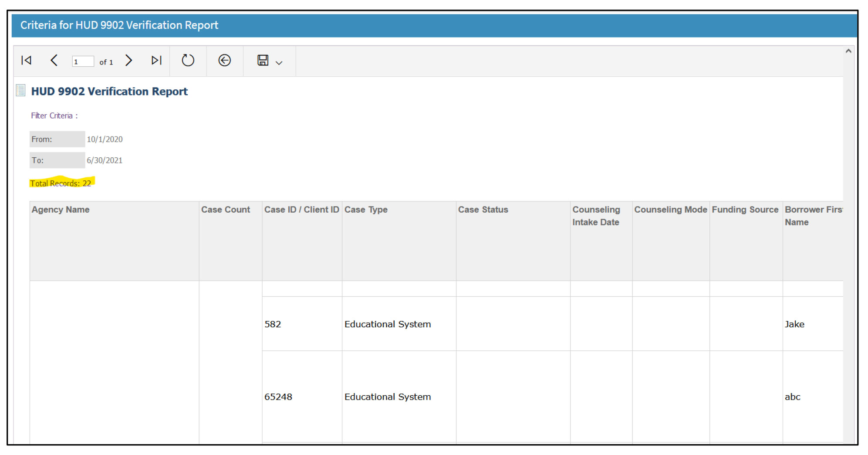Click the 'From:' label box
The height and width of the screenshot is (455, 868).
[x=57, y=139]
